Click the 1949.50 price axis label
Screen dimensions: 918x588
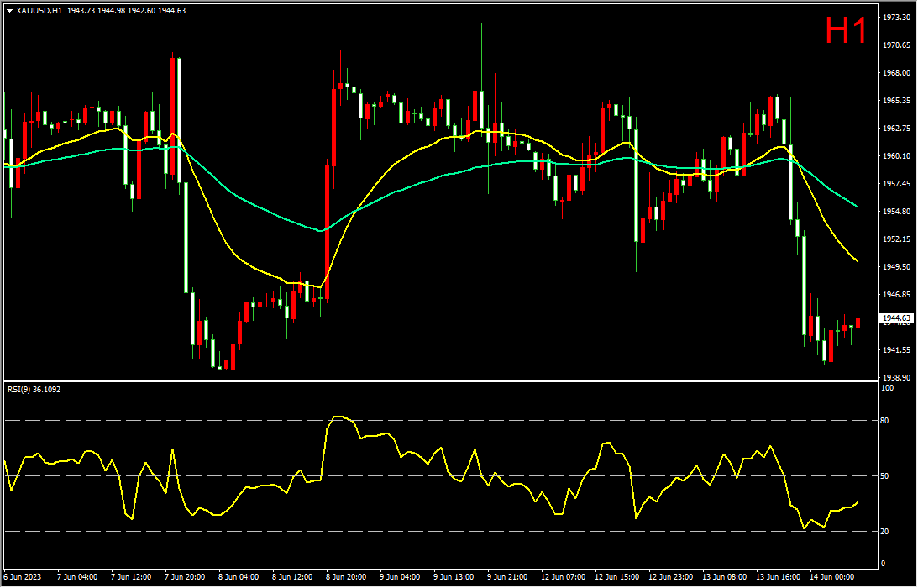coord(896,267)
